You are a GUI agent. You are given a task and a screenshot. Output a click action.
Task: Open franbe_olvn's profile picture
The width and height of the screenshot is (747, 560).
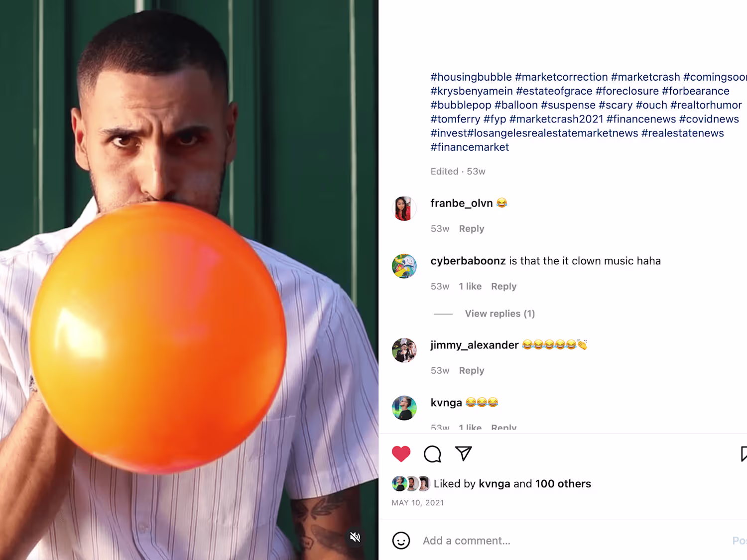404,209
